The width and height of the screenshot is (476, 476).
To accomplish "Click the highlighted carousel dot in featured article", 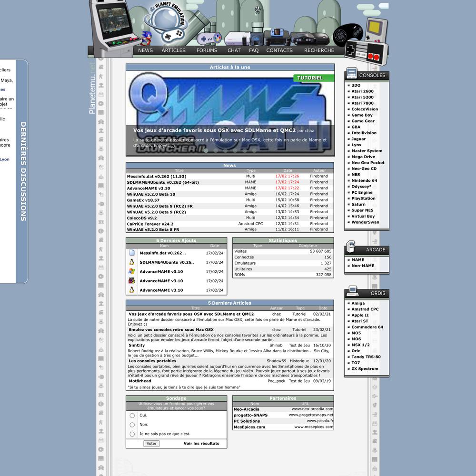I will tap(206, 150).
